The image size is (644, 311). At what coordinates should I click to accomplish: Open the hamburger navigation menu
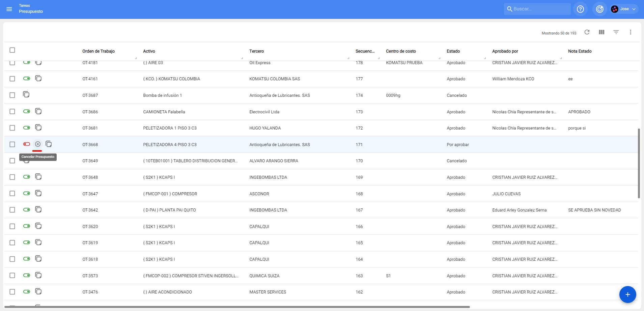point(9,9)
